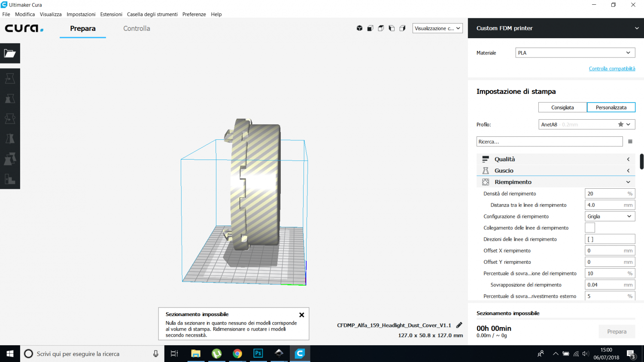Select Consigliata print setup mode
Viewport: 644px width, 362px height.
pyautogui.click(x=562, y=107)
